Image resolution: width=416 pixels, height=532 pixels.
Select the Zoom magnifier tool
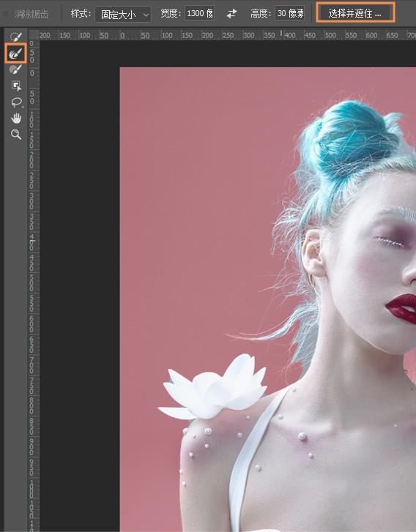[x=16, y=135]
